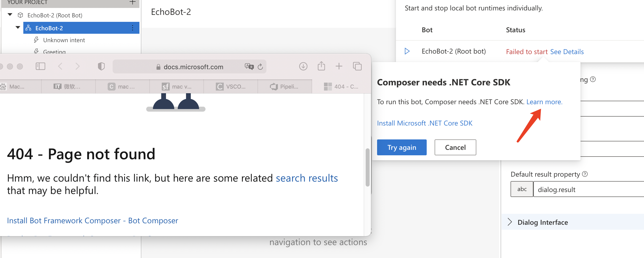The image size is (644, 258).
Task: Open the VSCO bookmark in the favorites bar
Action: [231, 87]
